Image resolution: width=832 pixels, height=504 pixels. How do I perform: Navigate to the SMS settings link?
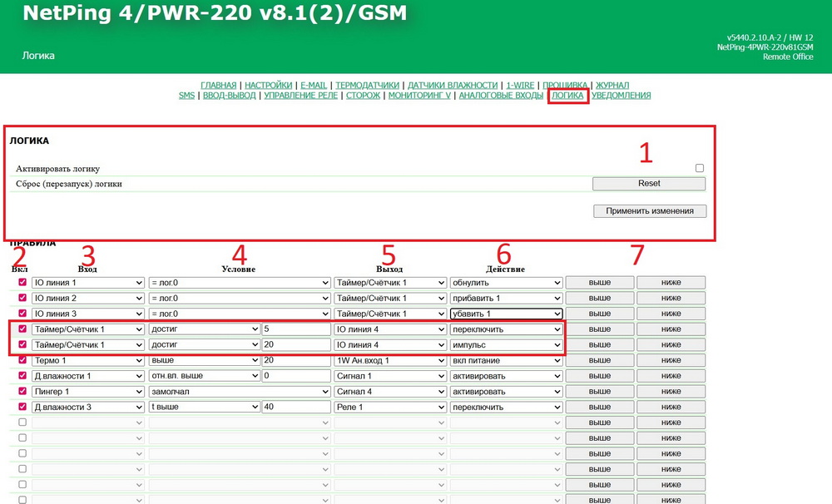(x=186, y=96)
